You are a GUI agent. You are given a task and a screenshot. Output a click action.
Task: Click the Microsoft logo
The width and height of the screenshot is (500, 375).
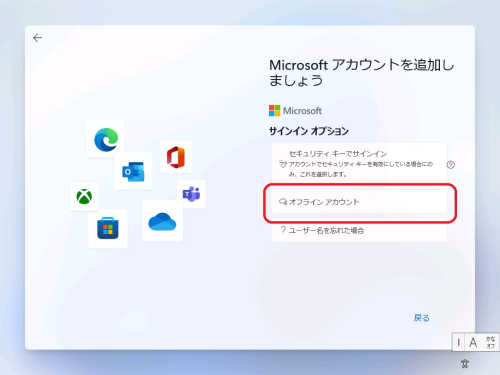click(295, 111)
